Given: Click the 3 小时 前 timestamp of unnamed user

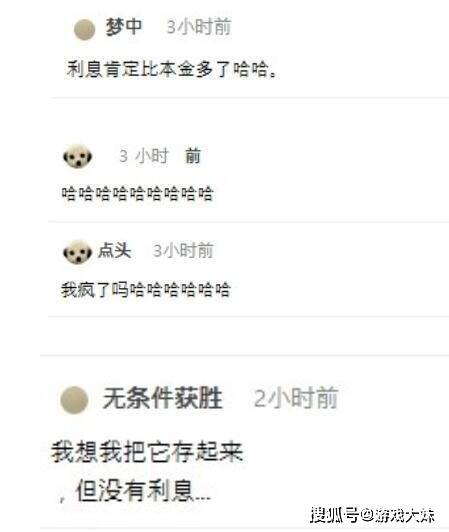Looking at the screenshot, I should 160,156.
